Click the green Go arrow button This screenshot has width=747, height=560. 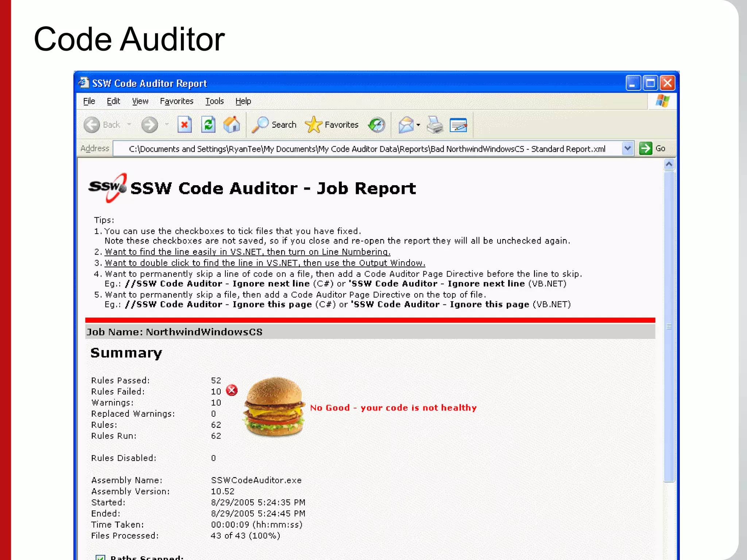point(646,148)
